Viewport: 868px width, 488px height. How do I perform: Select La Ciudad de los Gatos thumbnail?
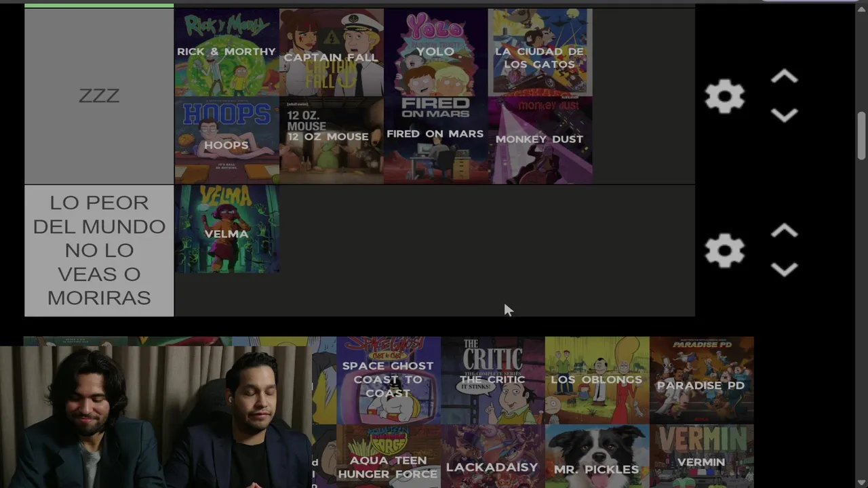540,52
